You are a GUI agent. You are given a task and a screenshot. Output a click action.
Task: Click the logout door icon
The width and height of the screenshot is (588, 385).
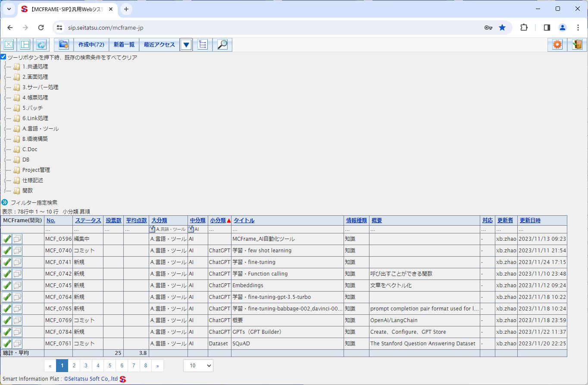(577, 44)
